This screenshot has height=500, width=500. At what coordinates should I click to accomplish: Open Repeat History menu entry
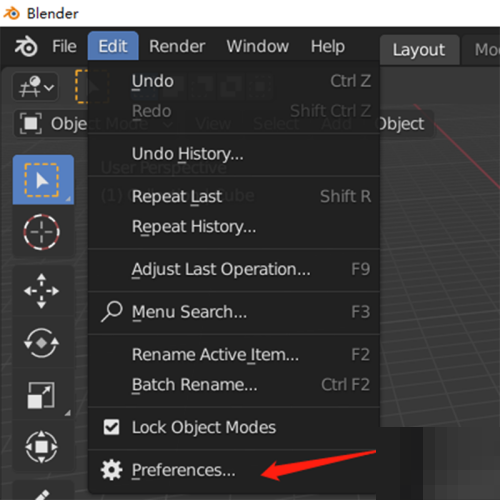234,227
